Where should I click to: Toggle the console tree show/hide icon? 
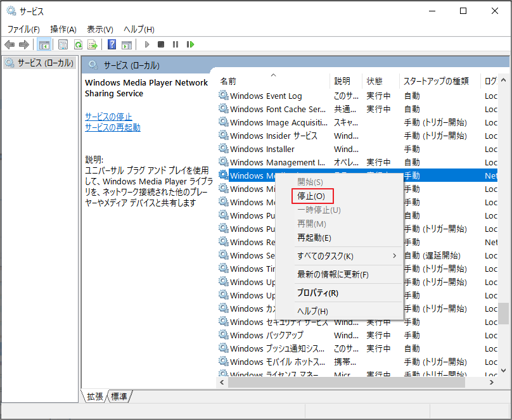[44, 44]
